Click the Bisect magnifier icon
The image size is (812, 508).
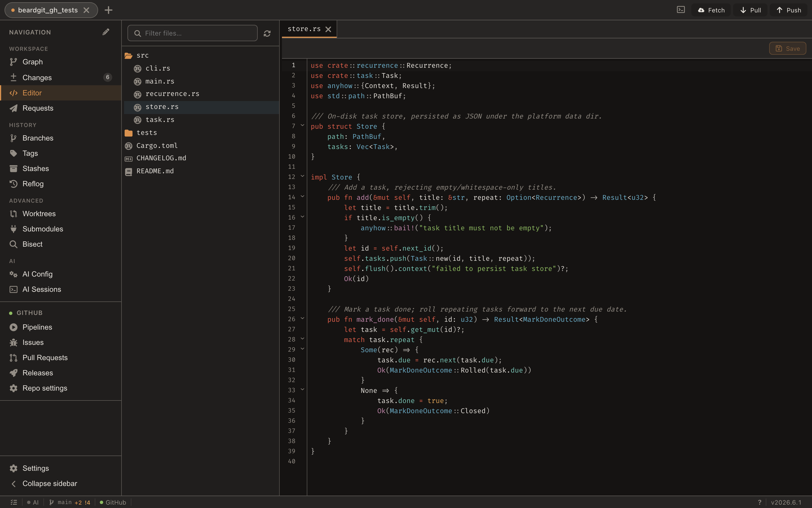pyautogui.click(x=14, y=244)
